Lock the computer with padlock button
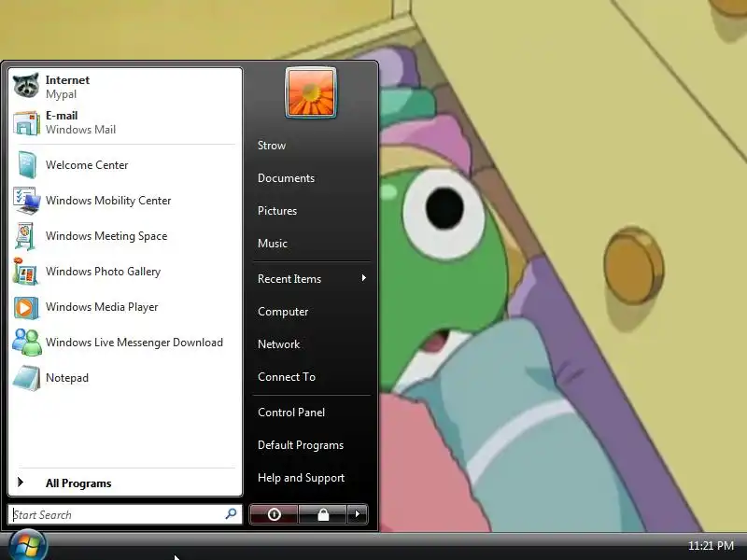 tap(323, 514)
